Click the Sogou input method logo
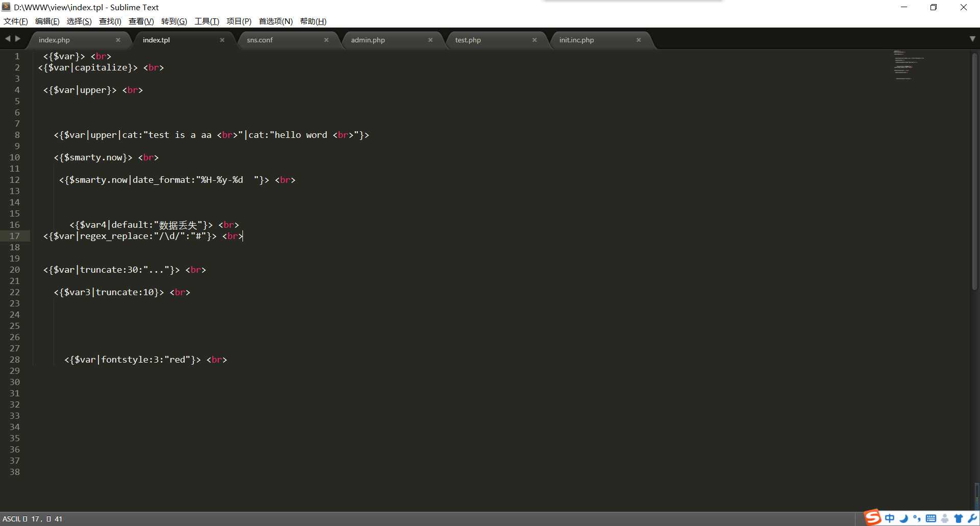The image size is (980, 526). click(x=872, y=517)
